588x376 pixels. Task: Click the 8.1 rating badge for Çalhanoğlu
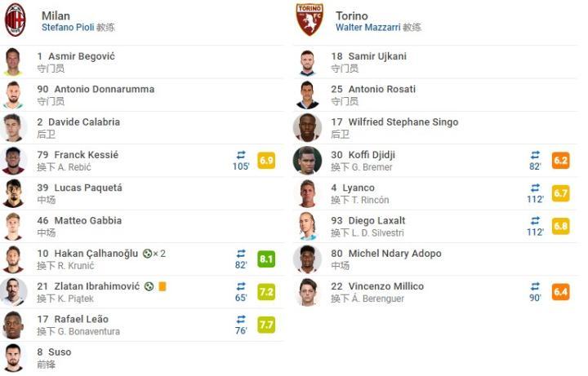pyautogui.click(x=266, y=259)
